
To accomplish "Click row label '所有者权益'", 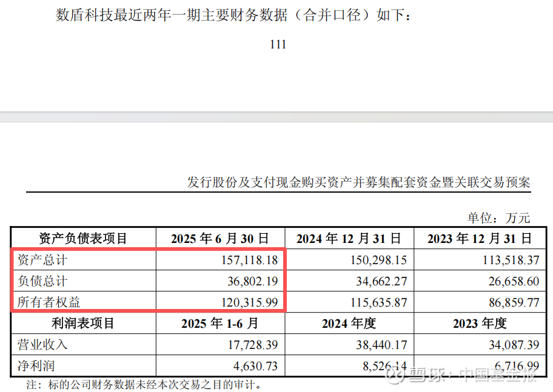I will (49, 302).
